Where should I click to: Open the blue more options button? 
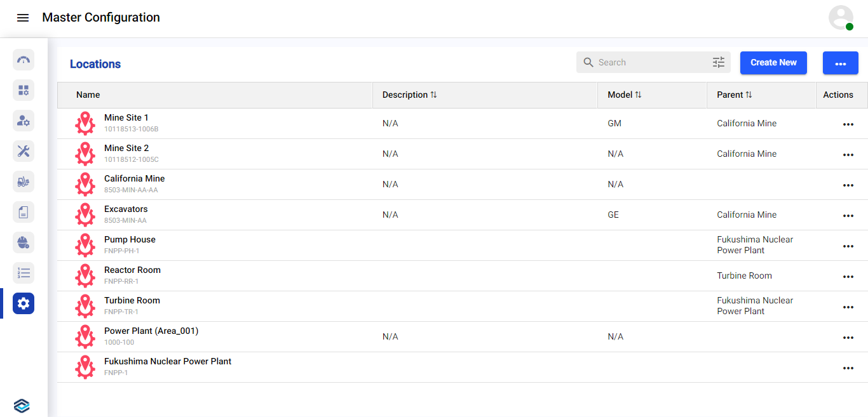840,63
